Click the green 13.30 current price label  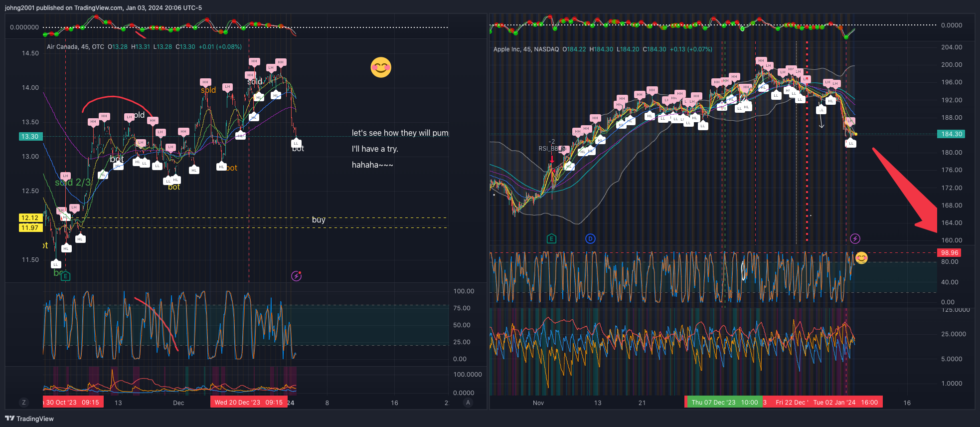pyautogui.click(x=30, y=136)
